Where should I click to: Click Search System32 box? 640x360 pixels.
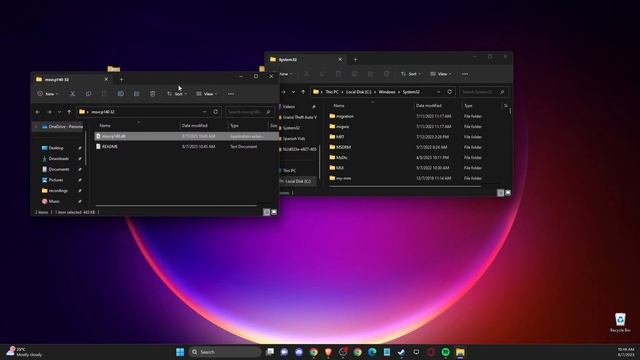pos(483,92)
